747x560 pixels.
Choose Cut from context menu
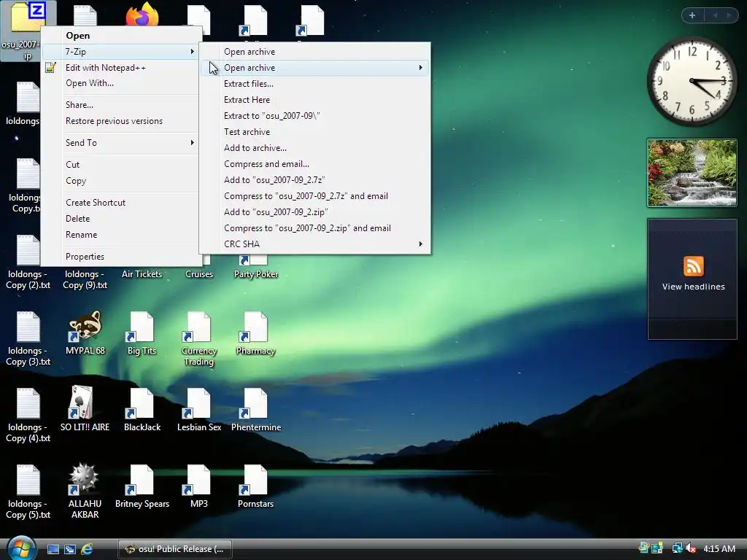coord(119,164)
